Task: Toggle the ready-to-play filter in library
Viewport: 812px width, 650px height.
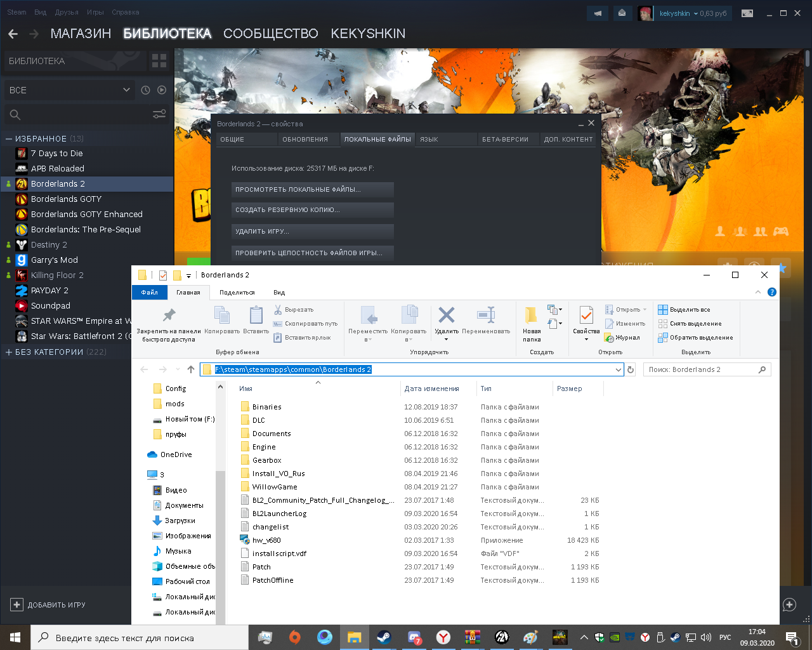Action: coord(162,90)
